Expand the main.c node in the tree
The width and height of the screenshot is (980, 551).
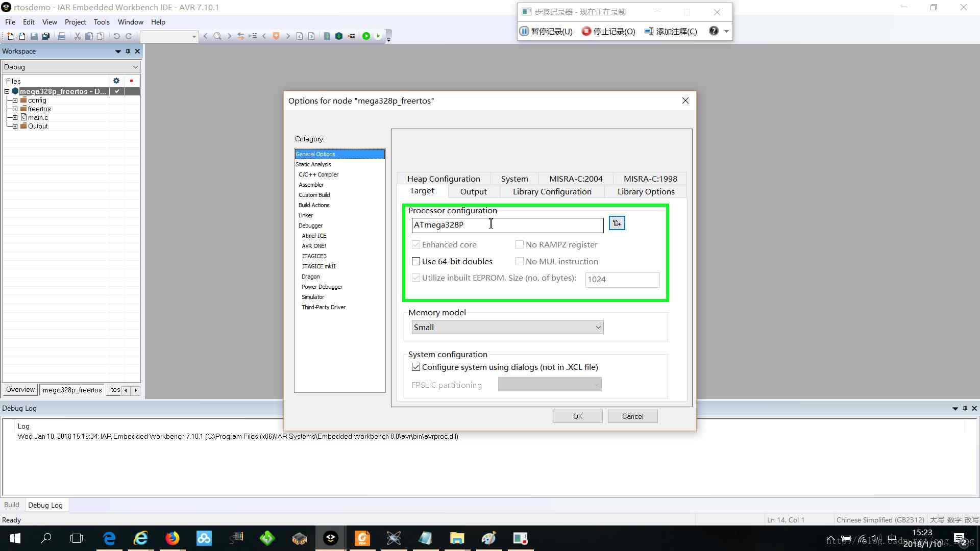[x=15, y=118]
